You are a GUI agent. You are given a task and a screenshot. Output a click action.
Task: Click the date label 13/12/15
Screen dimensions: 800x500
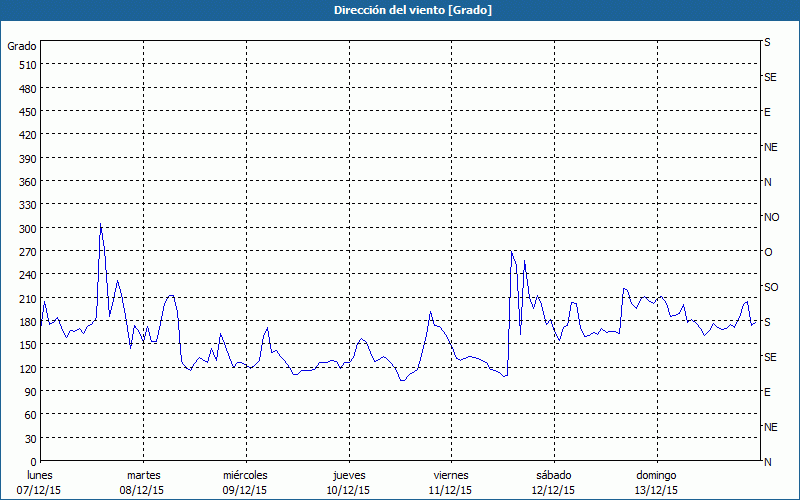click(x=656, y=490)
